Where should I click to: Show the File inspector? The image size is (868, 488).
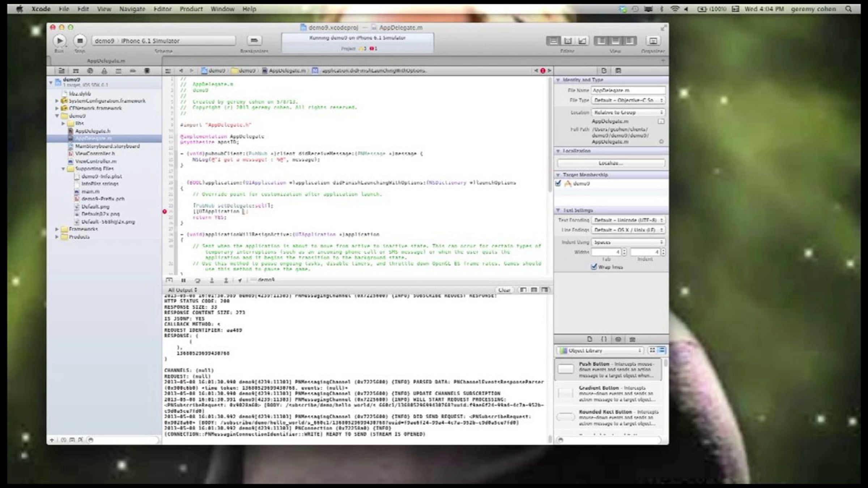tap(604, 71)
